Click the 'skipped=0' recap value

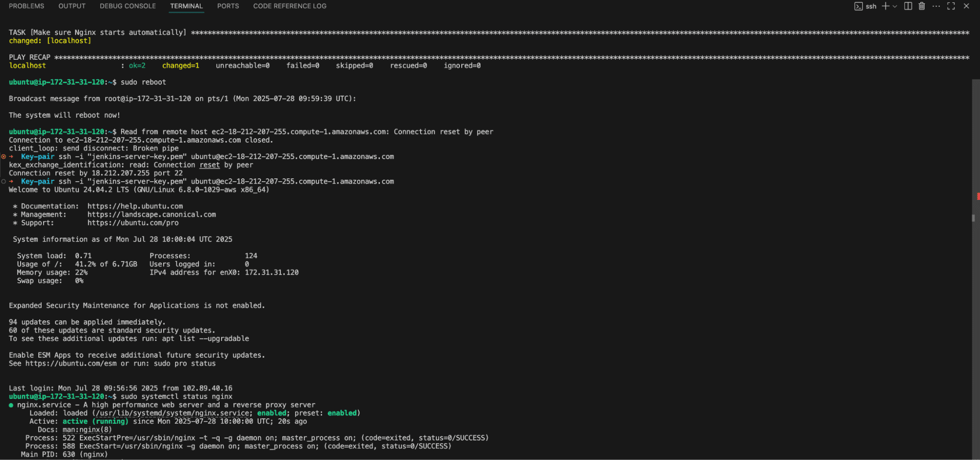tap(354, 66)
